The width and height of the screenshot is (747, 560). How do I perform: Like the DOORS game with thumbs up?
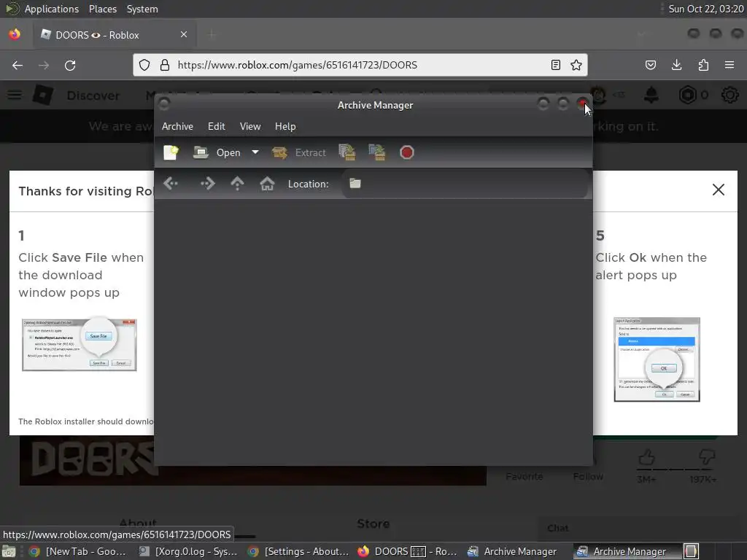coord(646,458)
